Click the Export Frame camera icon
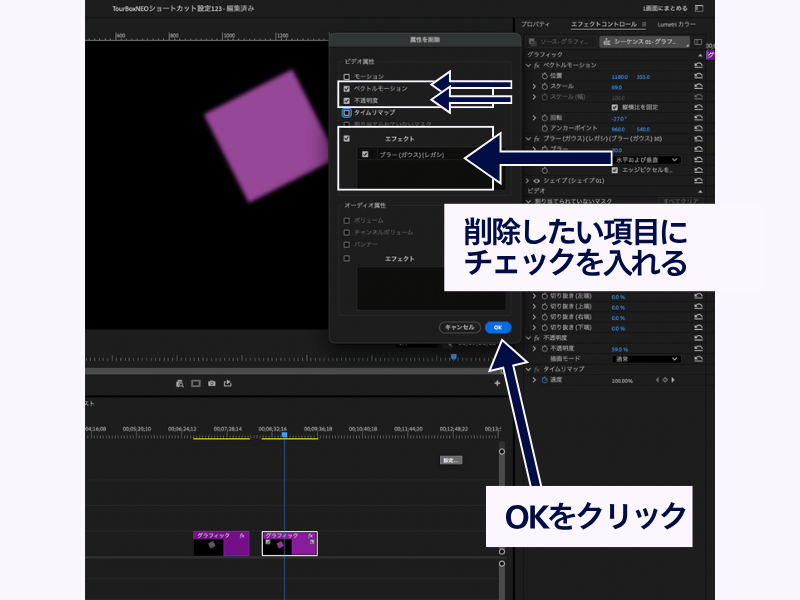 [211, 383]
